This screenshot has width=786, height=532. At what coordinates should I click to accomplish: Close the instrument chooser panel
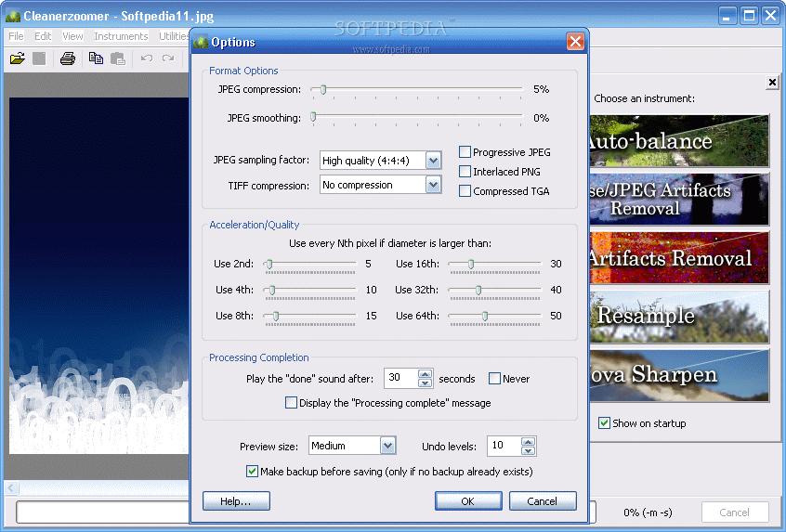point(772,82)
